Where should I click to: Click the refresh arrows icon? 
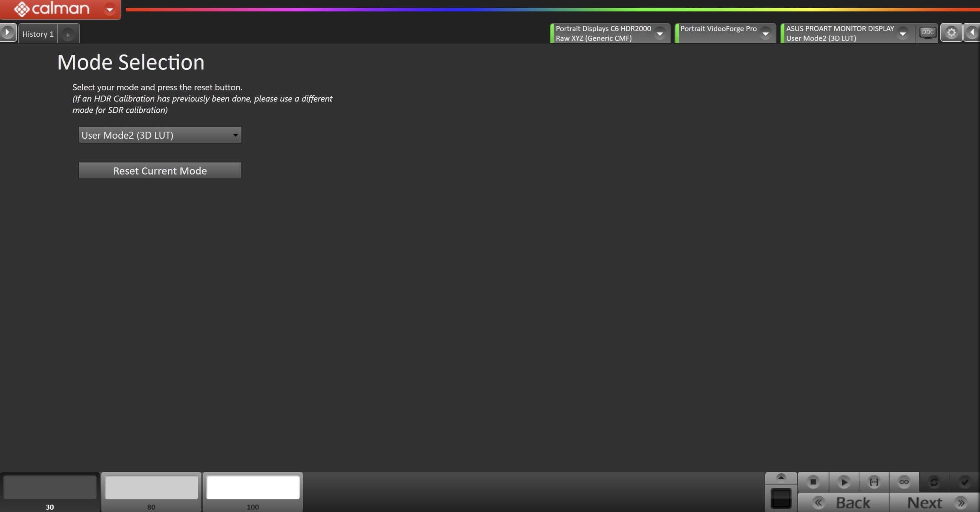pos(934,482)
